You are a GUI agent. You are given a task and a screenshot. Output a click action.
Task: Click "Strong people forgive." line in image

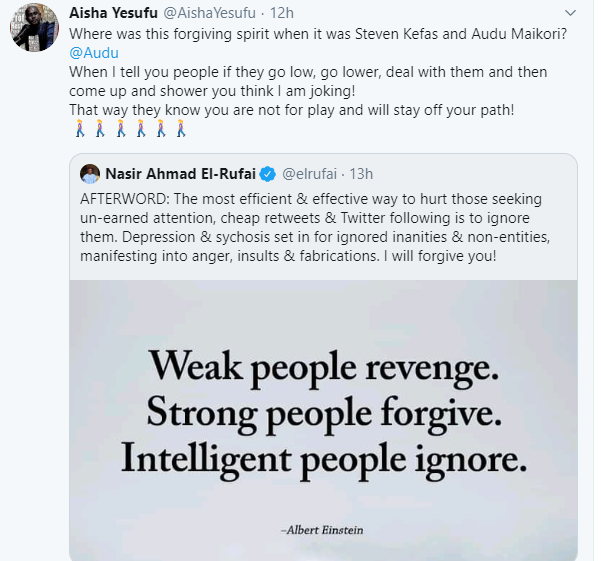(322, 414)
